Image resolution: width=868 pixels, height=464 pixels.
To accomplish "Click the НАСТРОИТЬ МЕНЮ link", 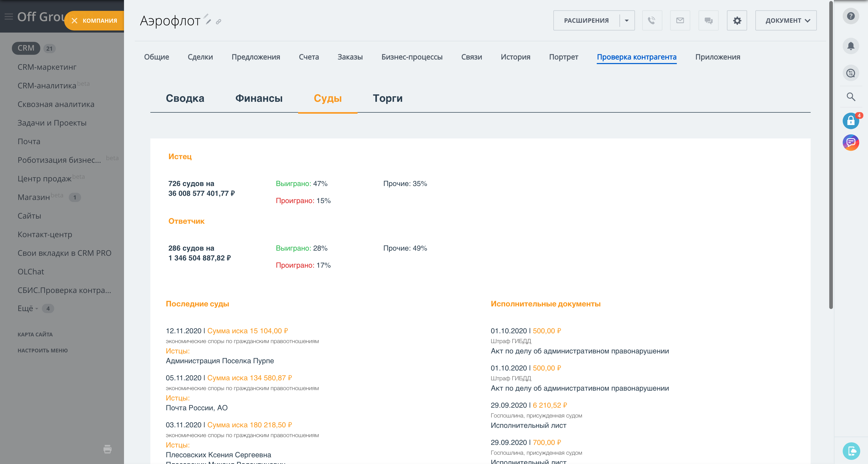I will point(42,350).
